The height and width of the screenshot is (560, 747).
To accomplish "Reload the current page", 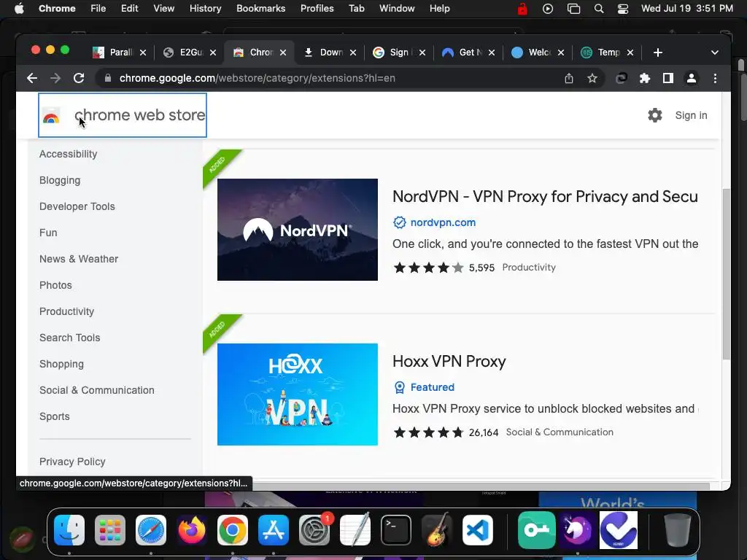I will pos(79,78).
